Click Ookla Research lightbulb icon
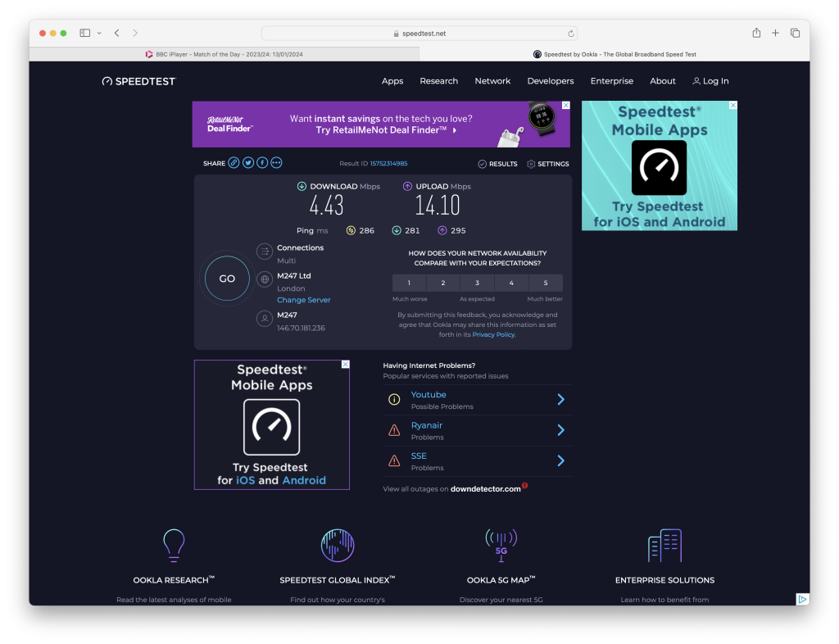Viewport: 839px width, 644px height. point(174,545)
